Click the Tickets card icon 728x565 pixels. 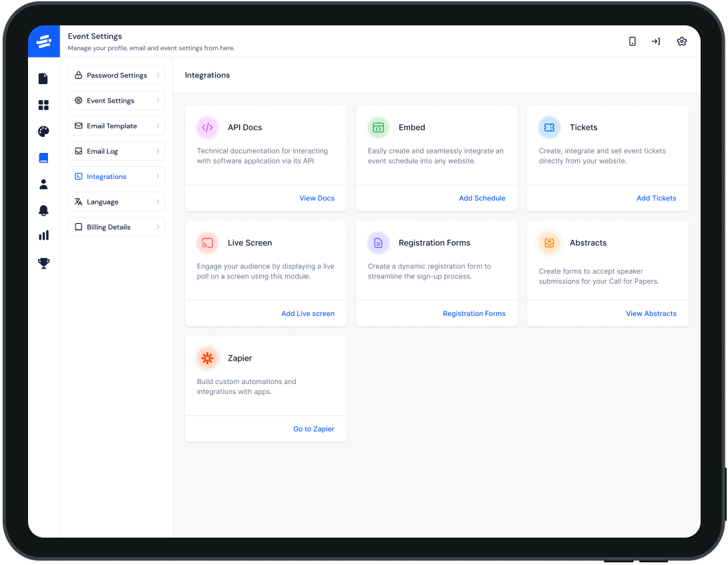(549, 128)
